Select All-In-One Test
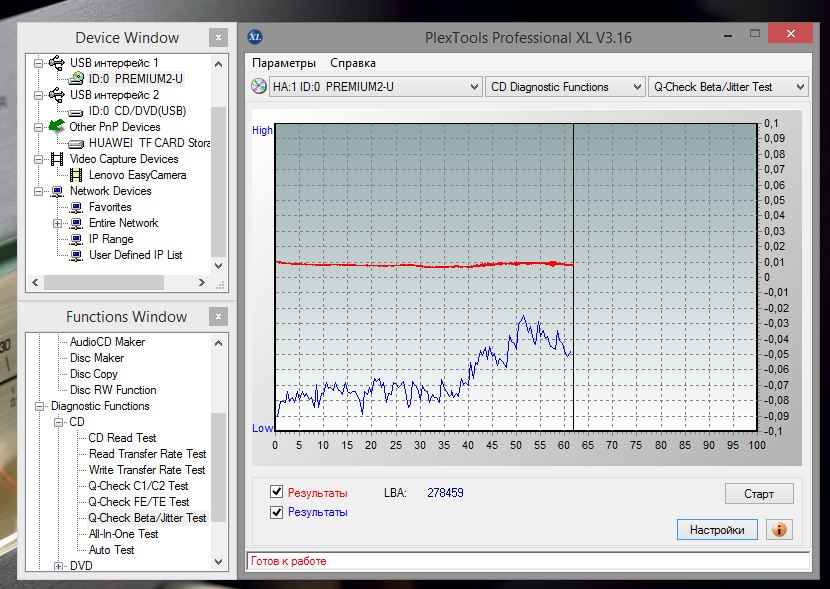Image resolution: width=830 pixels, height=589 pixels. tap(123, 534)
